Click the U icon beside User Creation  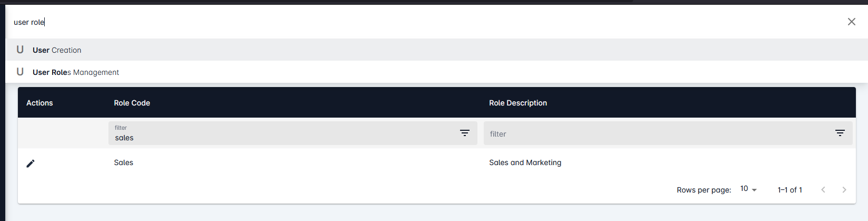[x=20, y=50]
